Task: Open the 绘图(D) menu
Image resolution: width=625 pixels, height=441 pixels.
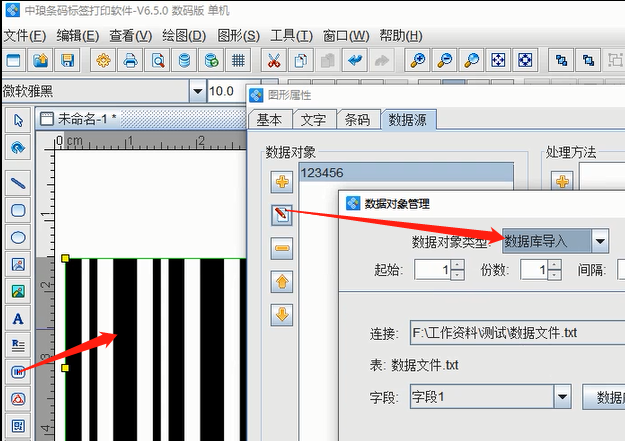Action: point(184,36)
